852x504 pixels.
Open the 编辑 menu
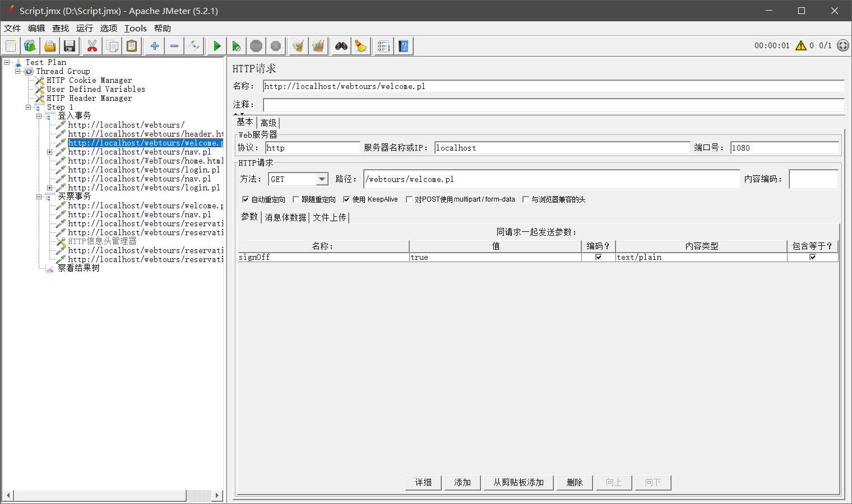36,28
